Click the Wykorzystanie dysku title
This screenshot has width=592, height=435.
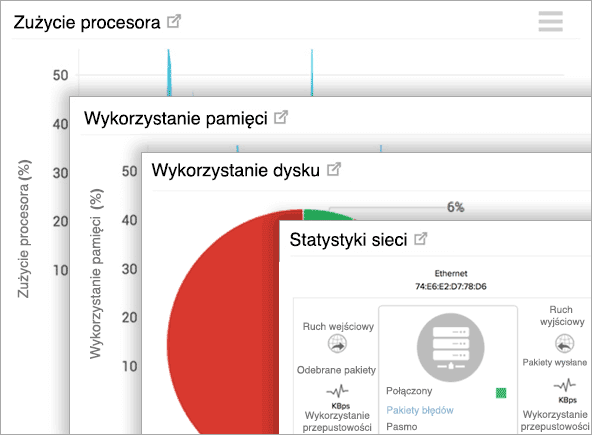[x=236, y=170]
